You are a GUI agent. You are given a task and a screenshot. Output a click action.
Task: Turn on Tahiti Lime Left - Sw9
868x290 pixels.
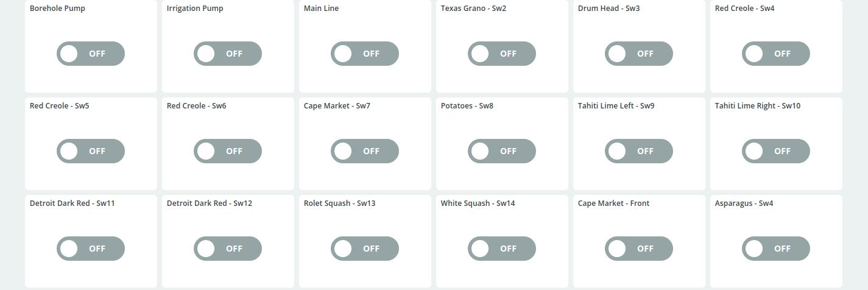[x=639, y=151]
